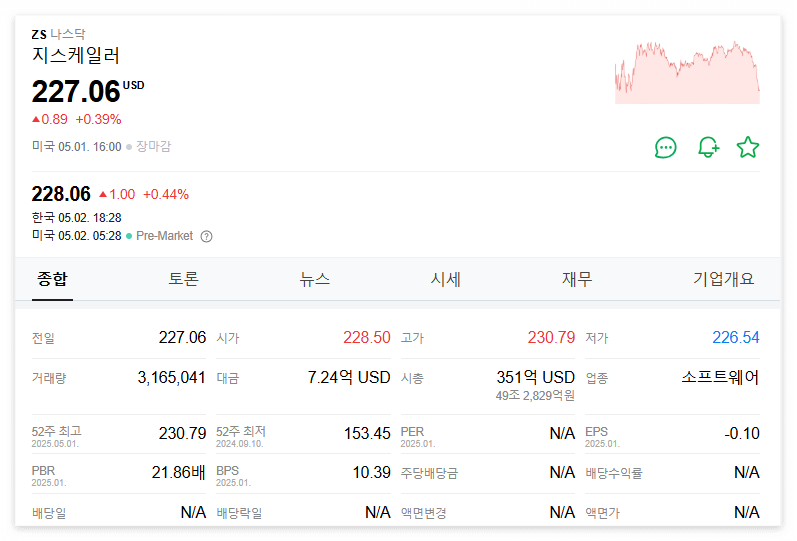Open Pre-Market help question mark icon
Image resolution: width=797 pixels, height=541 pixels.
(x=206, y=236)
